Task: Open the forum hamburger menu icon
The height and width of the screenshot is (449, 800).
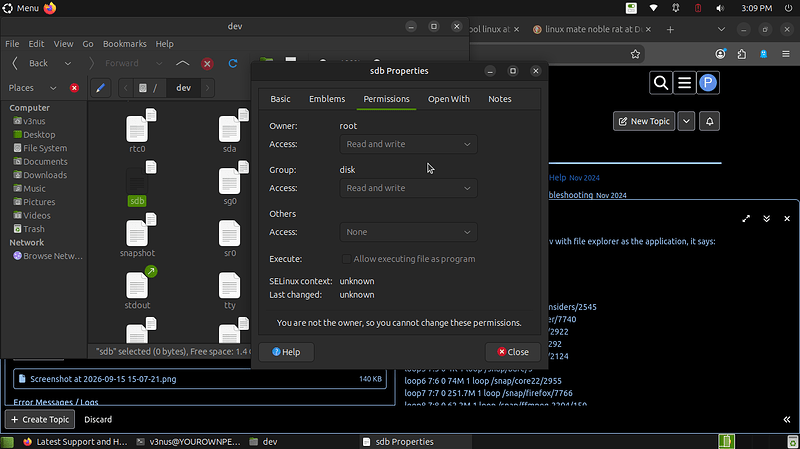Action: pyautogui.click(x=684, y=83)
